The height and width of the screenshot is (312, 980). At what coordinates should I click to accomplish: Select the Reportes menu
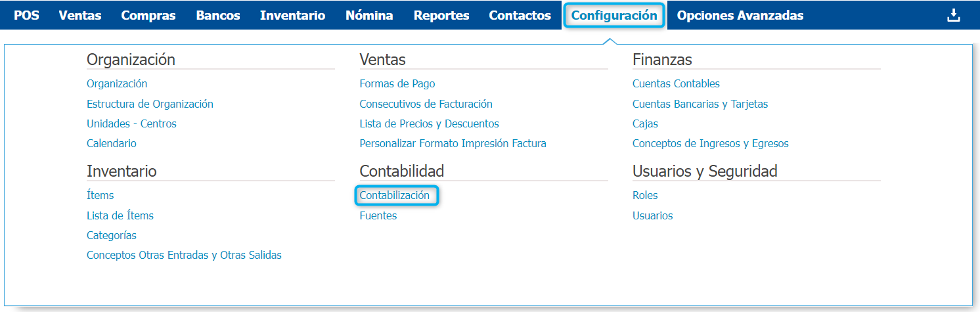coord(441,15)
